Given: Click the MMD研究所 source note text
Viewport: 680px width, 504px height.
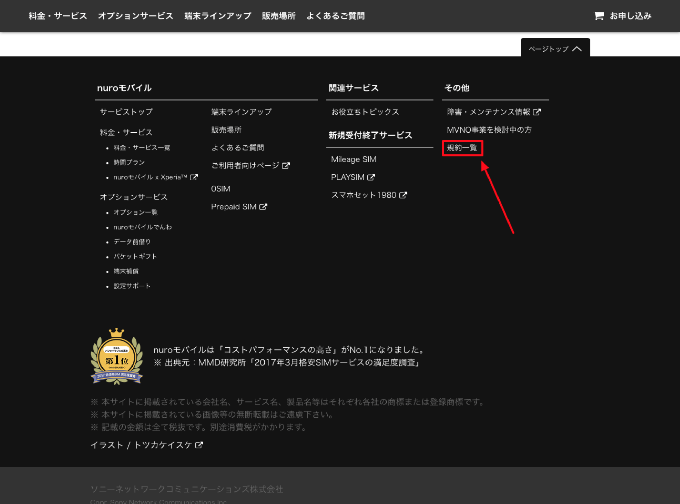Looking at the screenshot, I should [286, 363].
